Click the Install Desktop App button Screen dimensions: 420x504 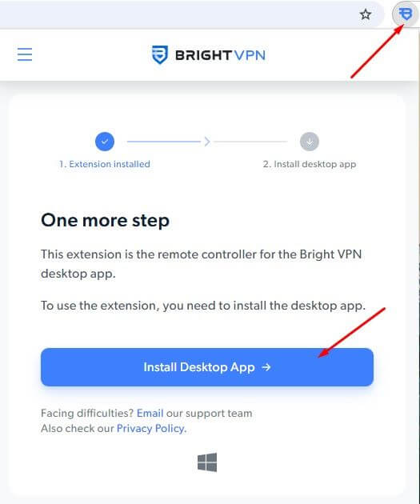[207, 367]
